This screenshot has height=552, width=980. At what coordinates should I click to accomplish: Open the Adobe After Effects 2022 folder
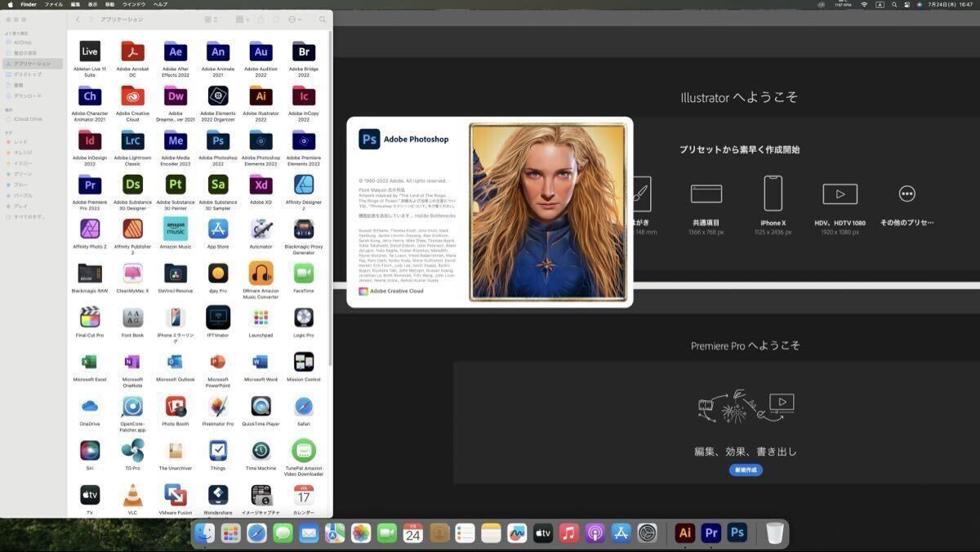click(x=176, y=51)
